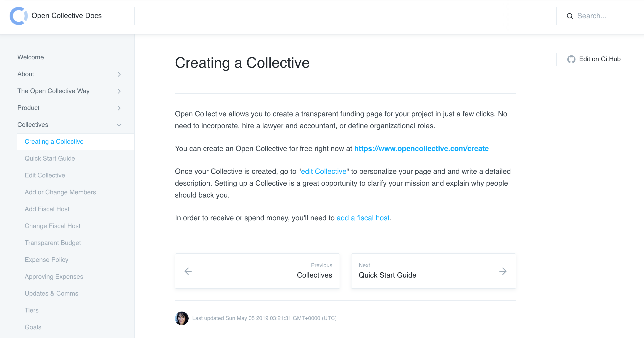Select Goals at the bottom of the sidebar

[33, 327]
